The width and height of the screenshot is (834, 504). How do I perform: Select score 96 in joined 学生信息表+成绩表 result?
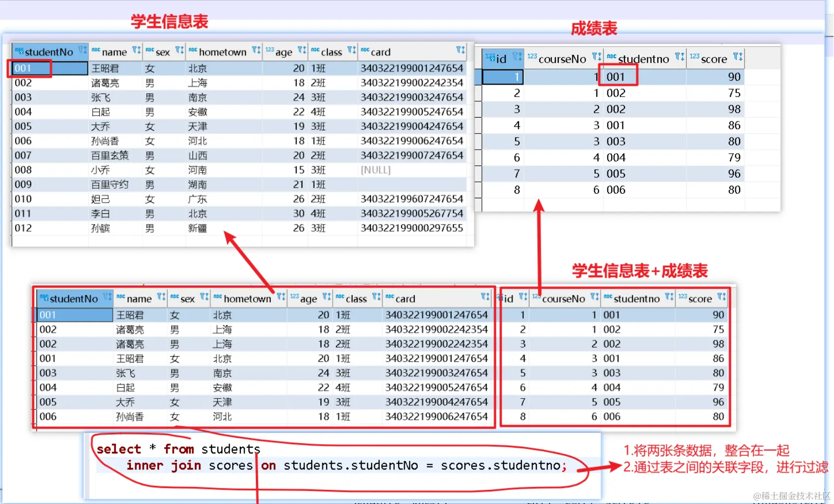tap(718, 402)
